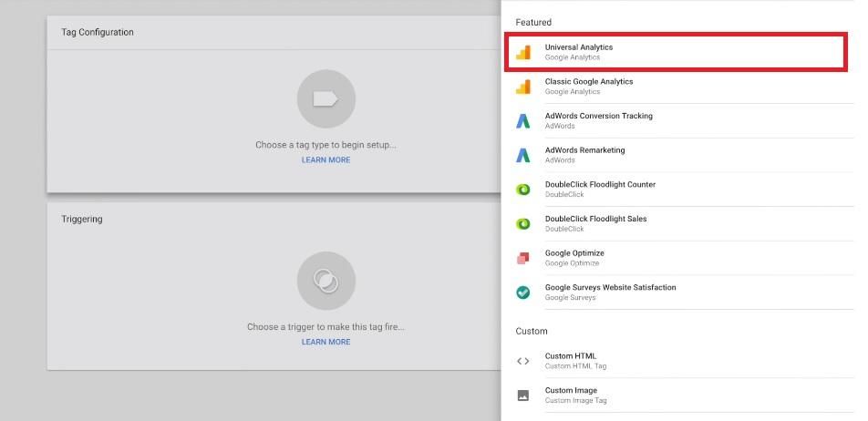Click the DoubleClick Floodlight Sales icon
This screenshot has height=421, width=868.
pyautogui.click(x=523, y=224)
